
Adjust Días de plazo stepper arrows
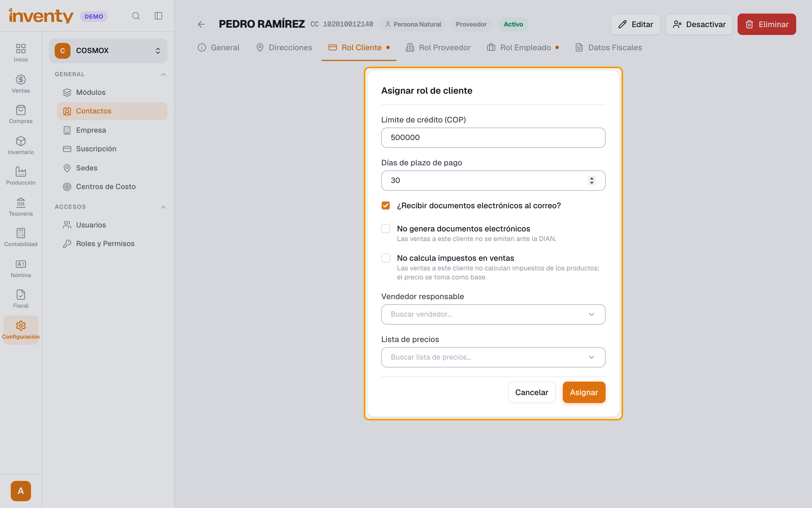point(592,181)
